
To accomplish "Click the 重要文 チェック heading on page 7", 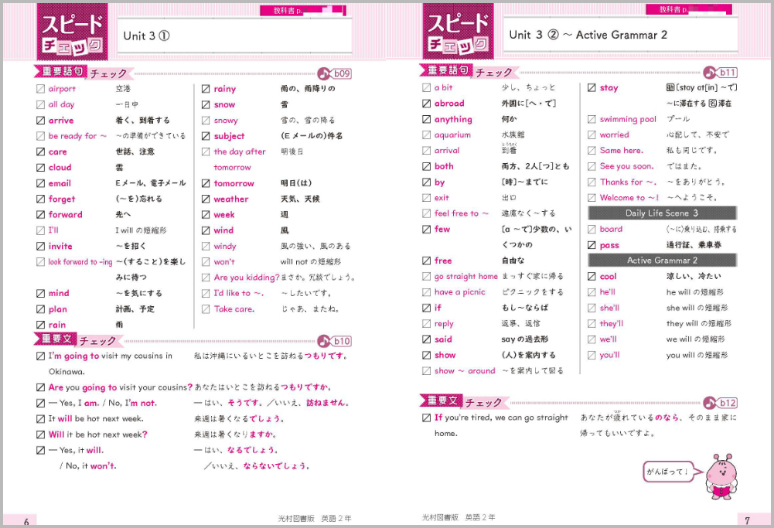I will pyautogui.click(x=464, y=401).
